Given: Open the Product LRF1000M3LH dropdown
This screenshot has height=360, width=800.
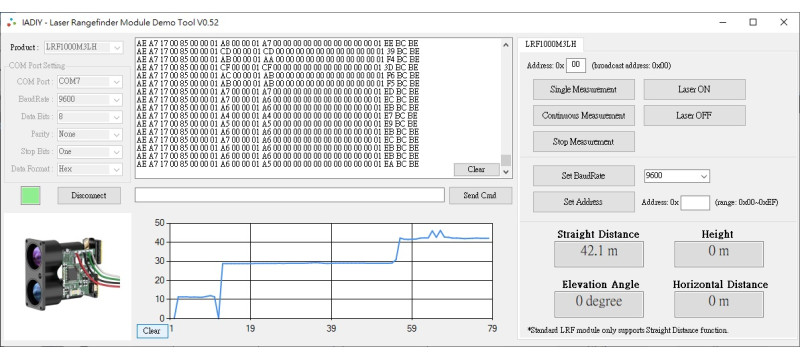Looking at the screenshot, I should (84, 47).
